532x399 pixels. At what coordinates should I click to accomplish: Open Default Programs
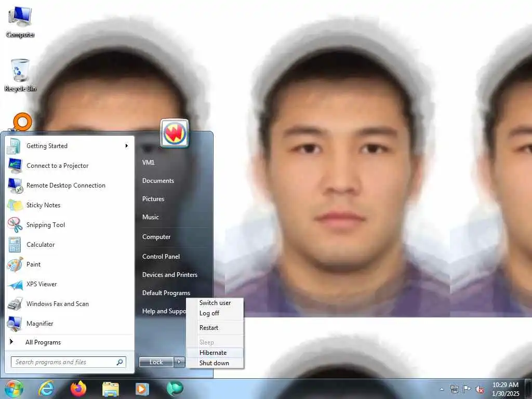click(x=166, y=293)
